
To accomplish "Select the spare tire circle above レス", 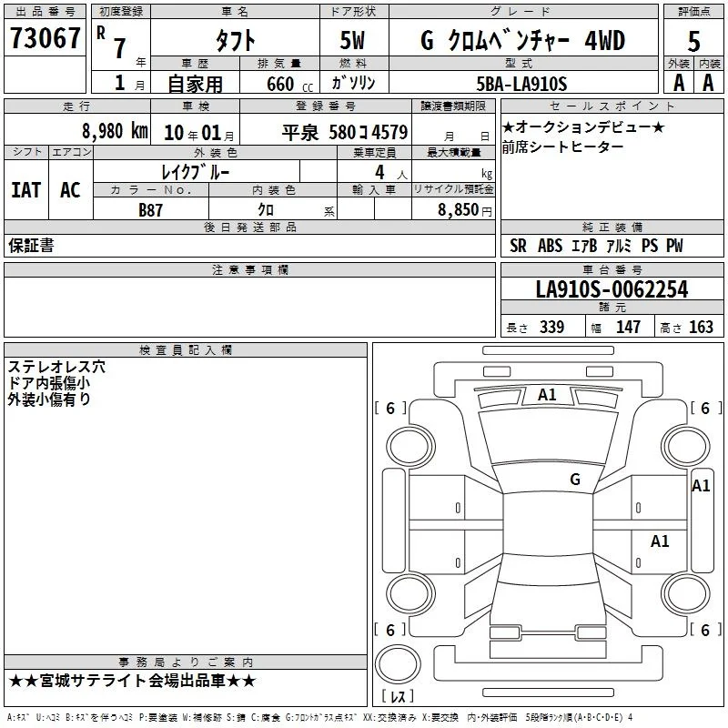I will 398,664.
